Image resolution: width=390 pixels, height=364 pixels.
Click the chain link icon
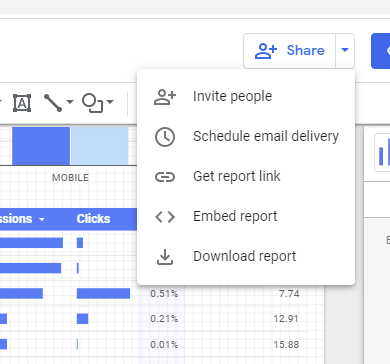[x=165, y=177]
